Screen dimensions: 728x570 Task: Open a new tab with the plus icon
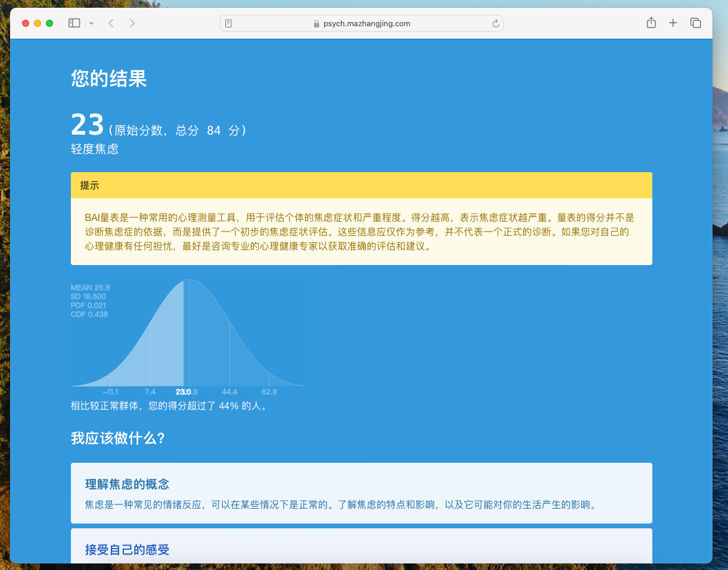[673, 22]
